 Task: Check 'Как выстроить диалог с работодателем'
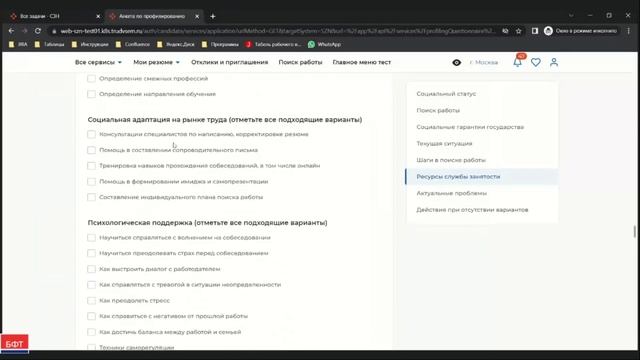91,269
